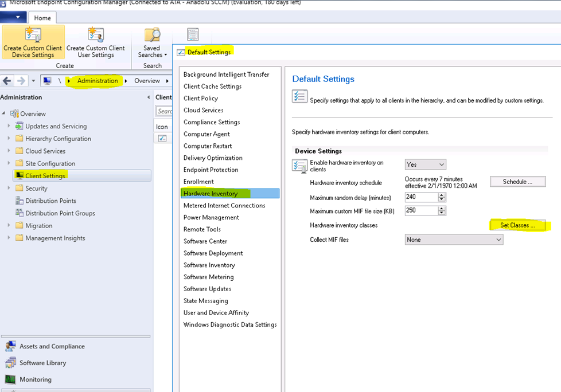Collapse the Administration navigation pane
561x392 pixels.
click(x=149, y=97)
